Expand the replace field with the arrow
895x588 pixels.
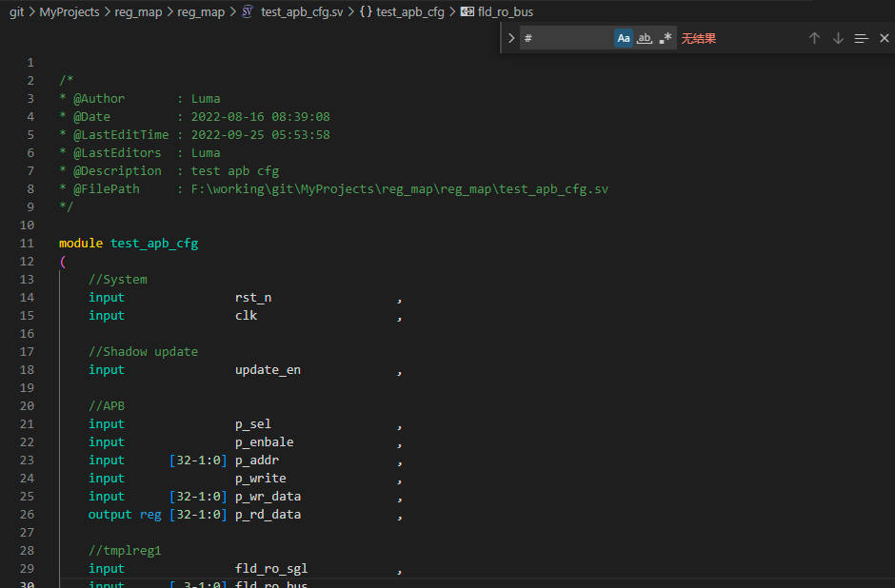[x=511, y=38]
